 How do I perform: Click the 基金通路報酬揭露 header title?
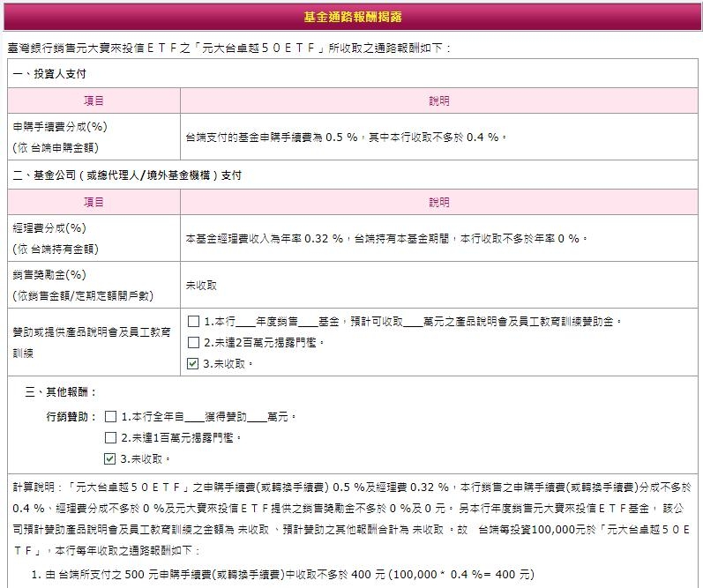353,17
